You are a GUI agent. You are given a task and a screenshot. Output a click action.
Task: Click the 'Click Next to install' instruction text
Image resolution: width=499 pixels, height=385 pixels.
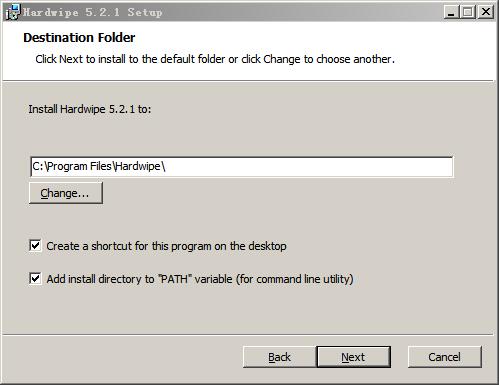215,59
